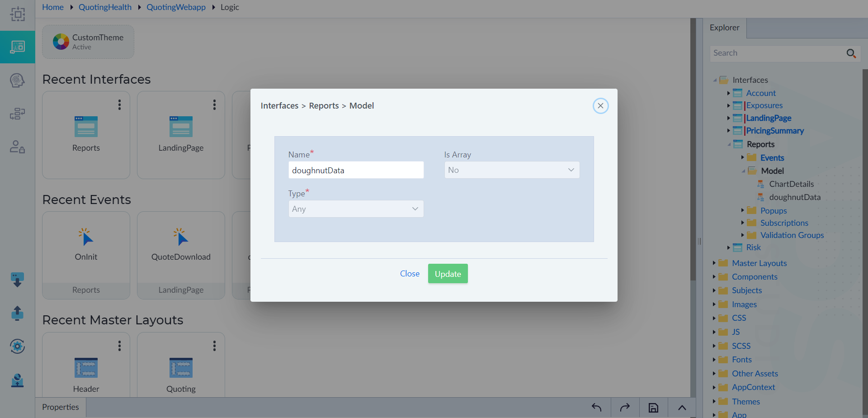The image size is (868, 418).
Task: Click the upload arrow sidebar icon
Action: [17, 313]
